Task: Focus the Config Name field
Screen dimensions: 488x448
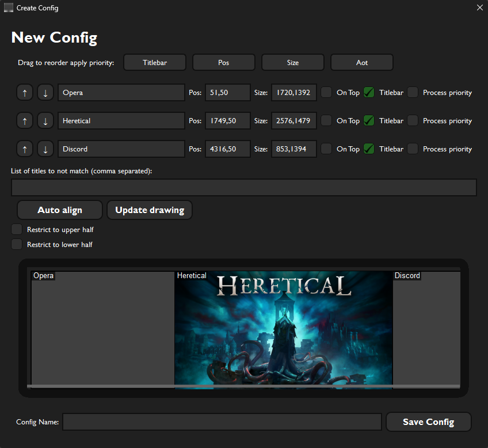Action: click(222, 422)
